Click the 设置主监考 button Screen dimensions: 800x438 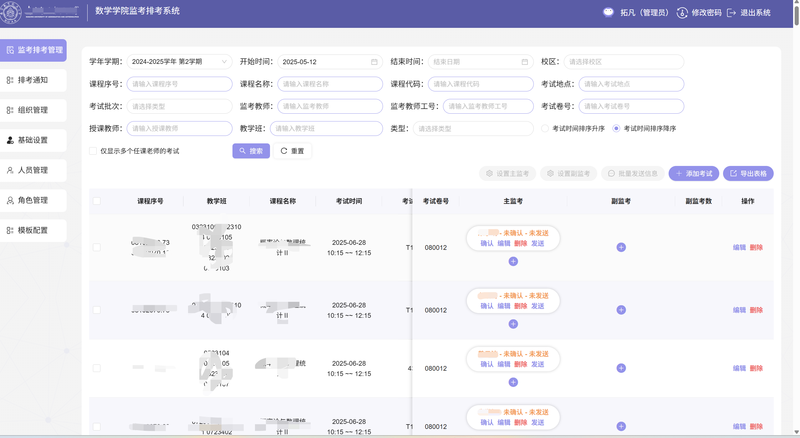point(507,174)
